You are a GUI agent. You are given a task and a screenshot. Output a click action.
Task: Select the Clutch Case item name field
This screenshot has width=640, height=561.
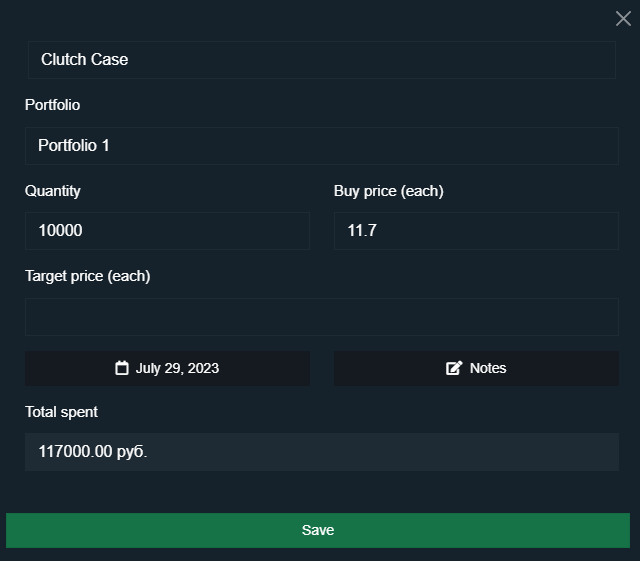click(x=322, y=60)
